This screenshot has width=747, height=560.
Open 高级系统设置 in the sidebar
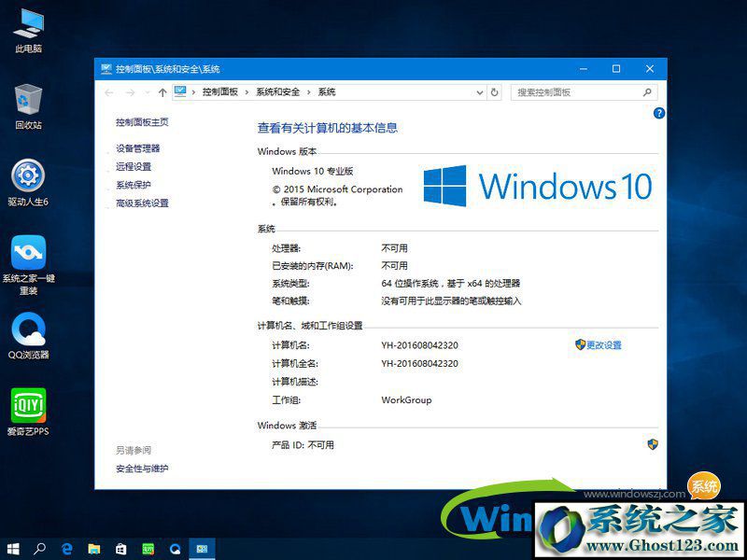point(142,203)
